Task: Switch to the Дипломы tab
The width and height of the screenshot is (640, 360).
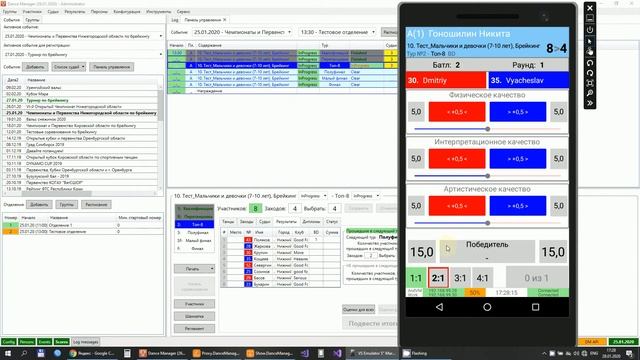Action: (x=311, y=222)
